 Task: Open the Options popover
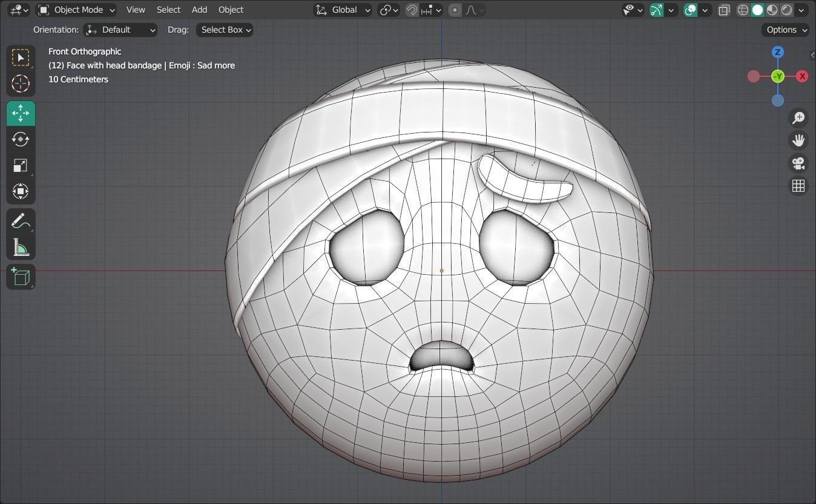786,30
